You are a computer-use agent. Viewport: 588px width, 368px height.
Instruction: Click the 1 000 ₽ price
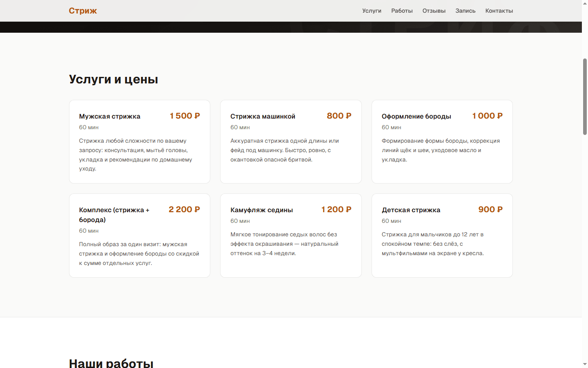pos(488,116)
